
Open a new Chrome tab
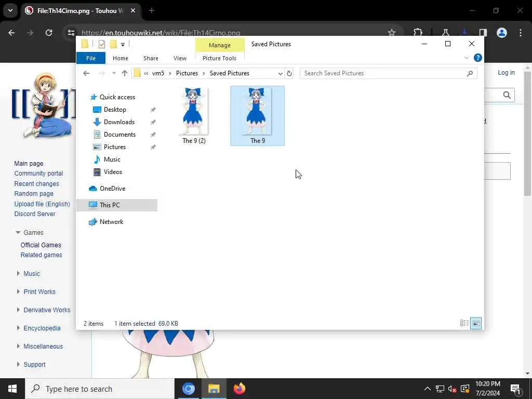(x=152, y=11)
